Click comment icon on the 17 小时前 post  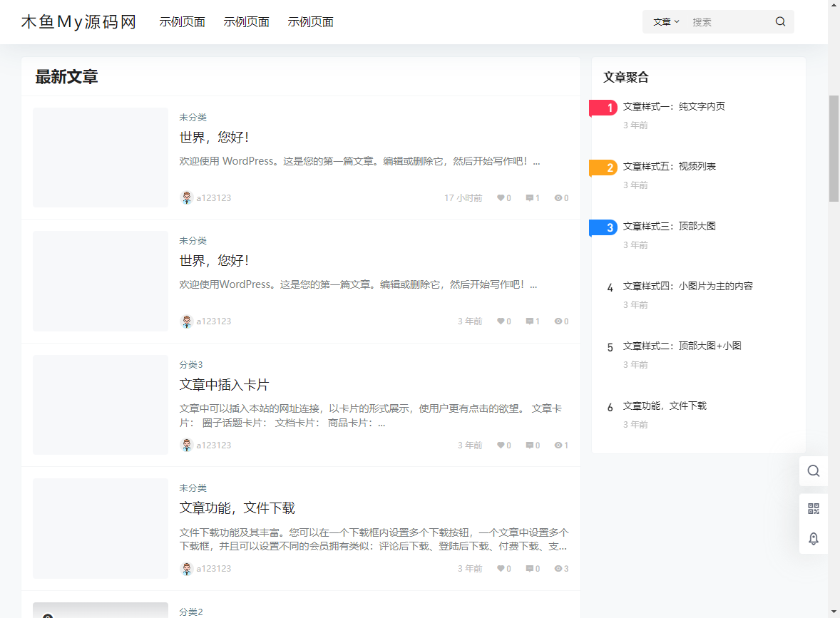pyautogui.click(x=529, y=197)
